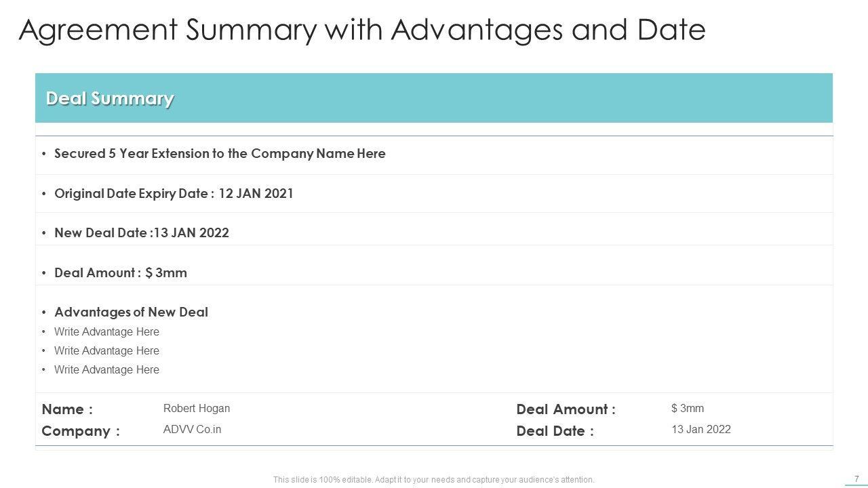
Task: Select the '$ 3mm' value beside Deal Amount
Action: 688,409
